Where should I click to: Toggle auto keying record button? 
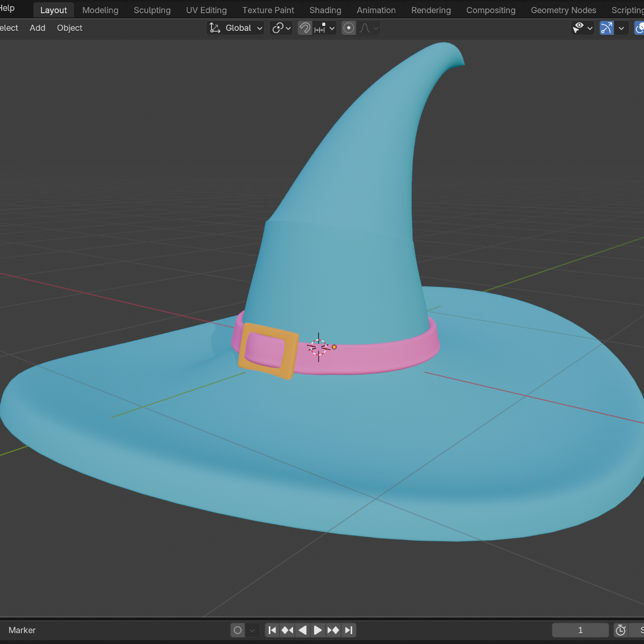click(x=238, y=630)
